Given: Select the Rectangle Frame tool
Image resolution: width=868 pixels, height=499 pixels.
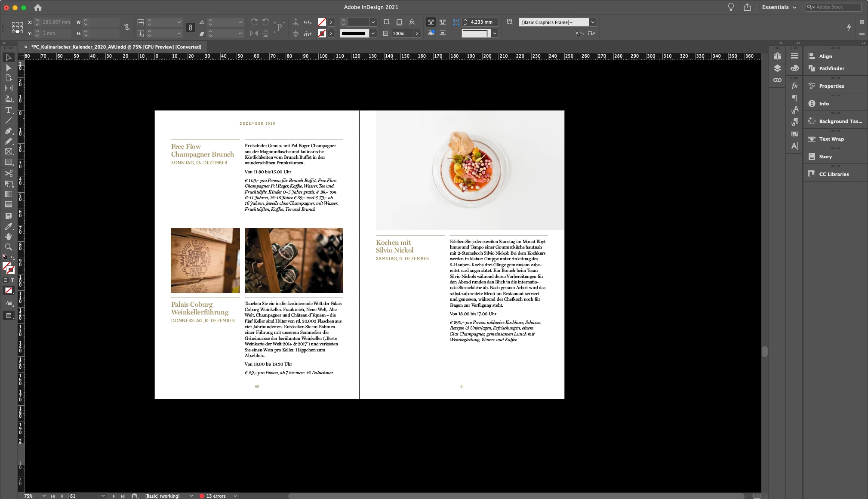Looking at the screenshot, I should click(8, 151).
